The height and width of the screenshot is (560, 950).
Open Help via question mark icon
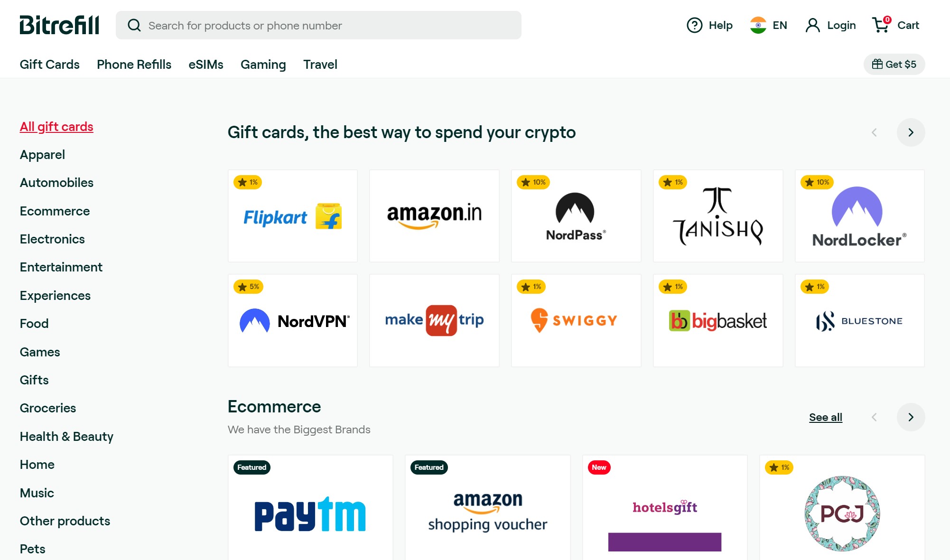pyautogui.click(x=694, y=25)
